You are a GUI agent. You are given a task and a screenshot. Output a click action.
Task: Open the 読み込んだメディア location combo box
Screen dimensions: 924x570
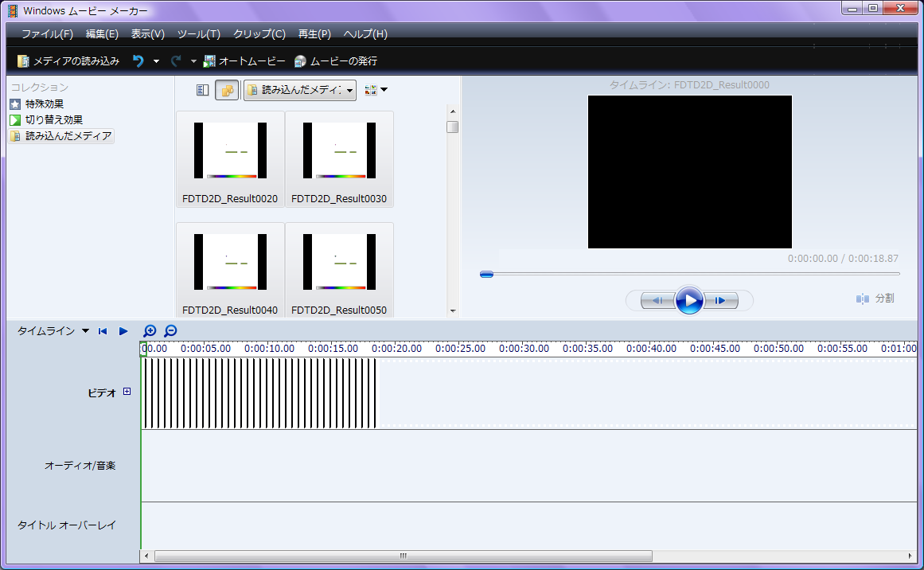click(300, 90)
